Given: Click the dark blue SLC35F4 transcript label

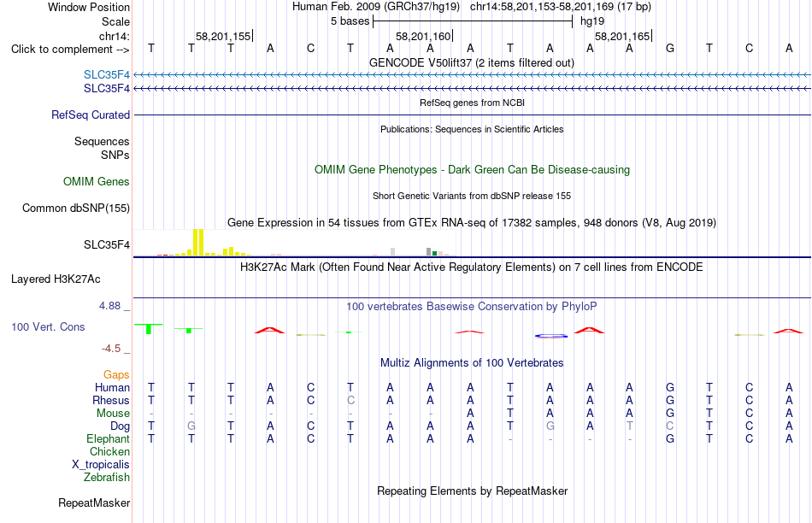Looking at the screenshot, I should coord(107,89).
